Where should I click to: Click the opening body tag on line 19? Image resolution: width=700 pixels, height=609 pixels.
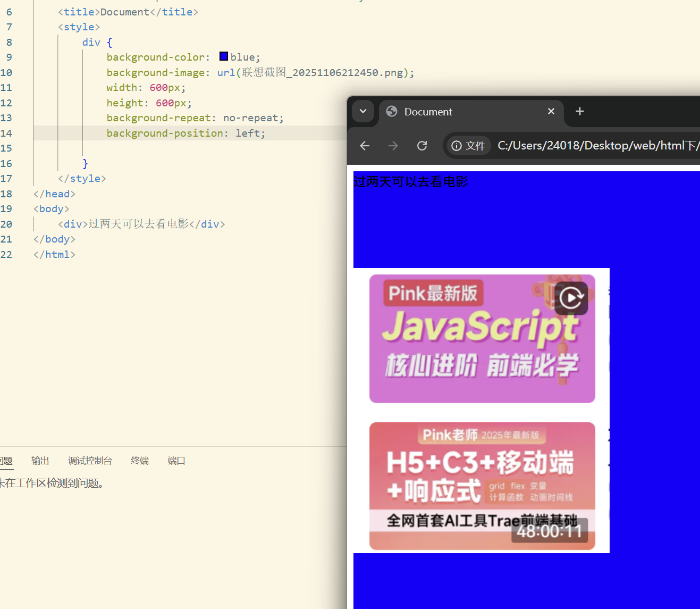pyautogui.click(x=51, y=208)
